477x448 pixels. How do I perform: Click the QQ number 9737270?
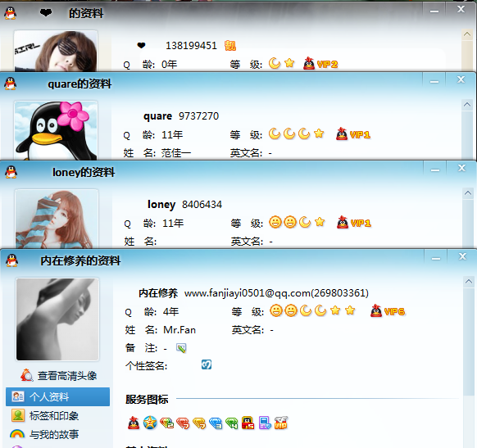pos(198,116)
